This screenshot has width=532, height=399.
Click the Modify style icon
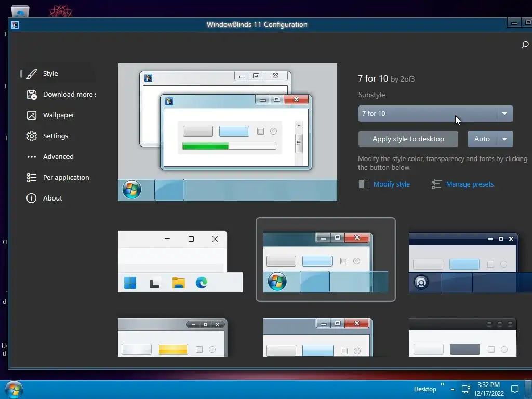coord(364,184)
